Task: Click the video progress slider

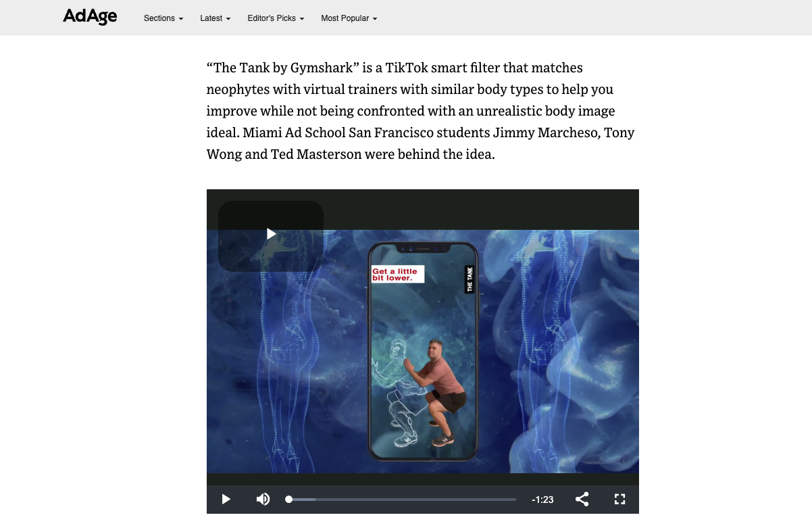Action: click(x=402, y=500)
